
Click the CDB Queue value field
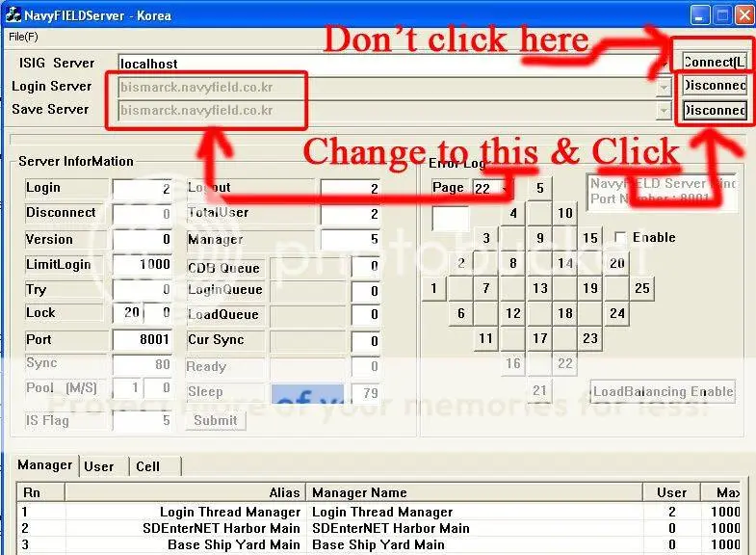(x=365, y=266)
